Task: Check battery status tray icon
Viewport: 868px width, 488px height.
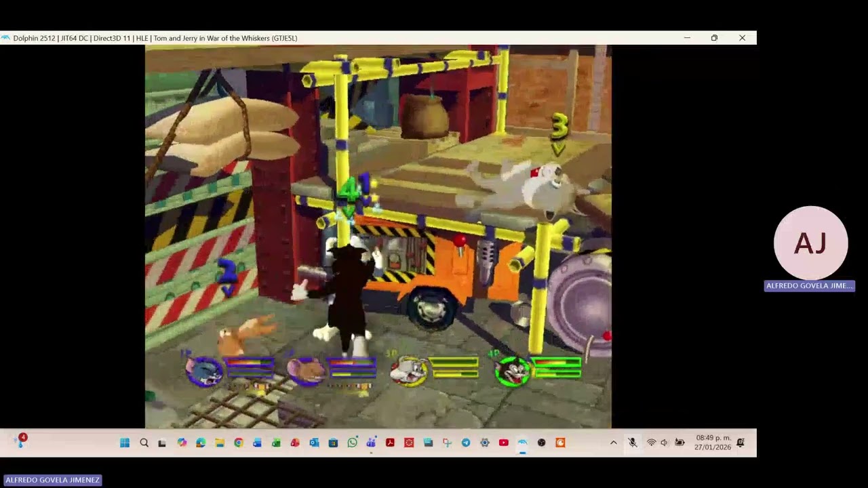Action: coord(679,443)
